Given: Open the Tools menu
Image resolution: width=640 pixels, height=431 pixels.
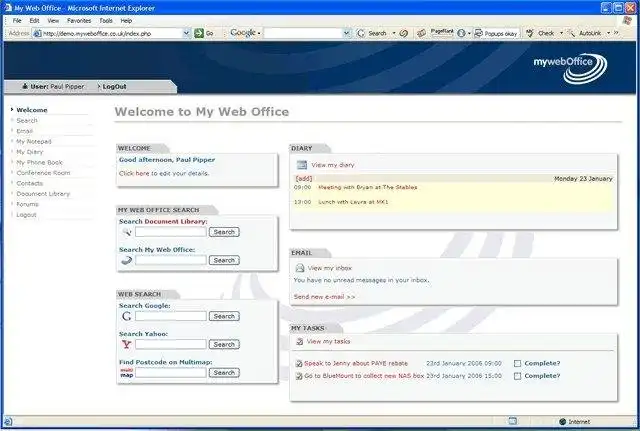Looking at the screenshot, I should click(106, 20).
